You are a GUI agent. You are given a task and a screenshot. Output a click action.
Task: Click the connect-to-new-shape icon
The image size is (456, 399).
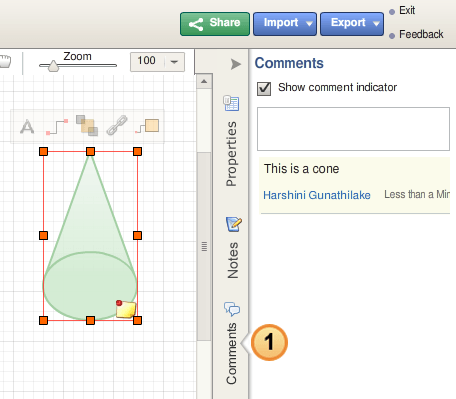(147, 126)
